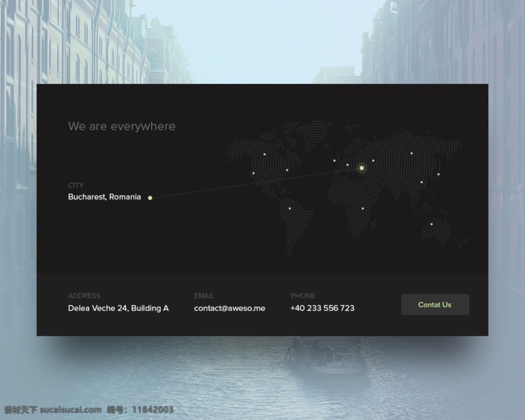The image size is (525, 420).
Task: Click the address Delea Veche 24, Building A
Action: coord(119,308)
